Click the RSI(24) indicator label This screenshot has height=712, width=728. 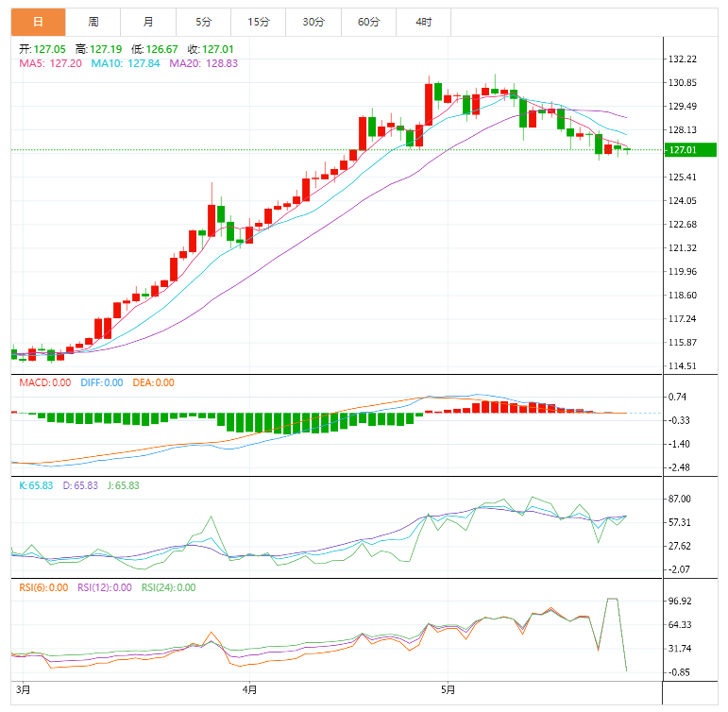tap(168, 587)
